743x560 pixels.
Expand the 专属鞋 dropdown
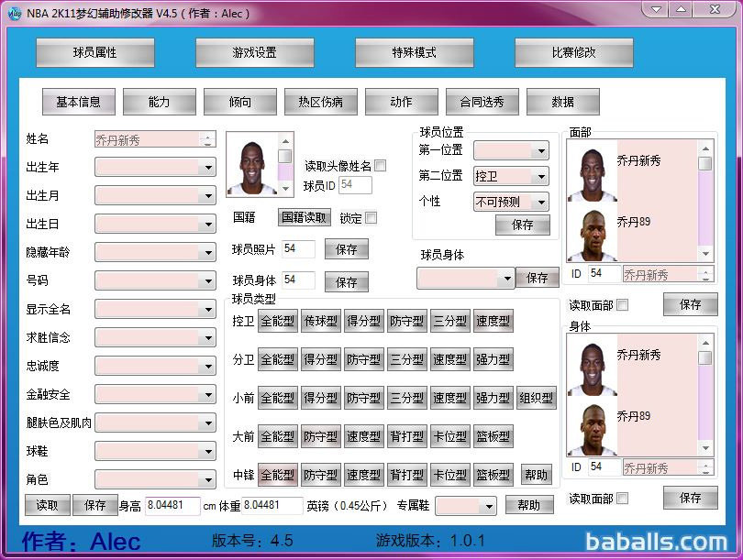point(488,506)
